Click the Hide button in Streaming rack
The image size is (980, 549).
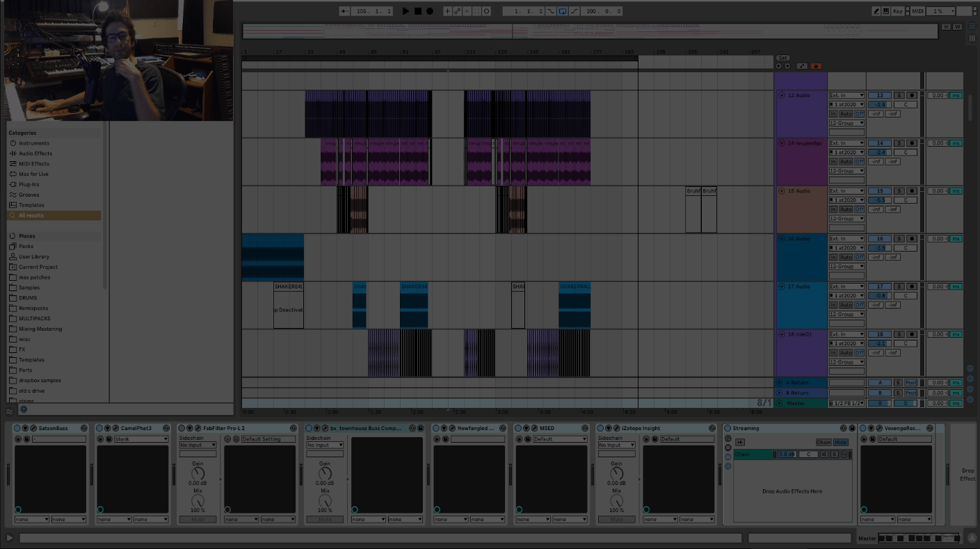[x=841, y=442]
